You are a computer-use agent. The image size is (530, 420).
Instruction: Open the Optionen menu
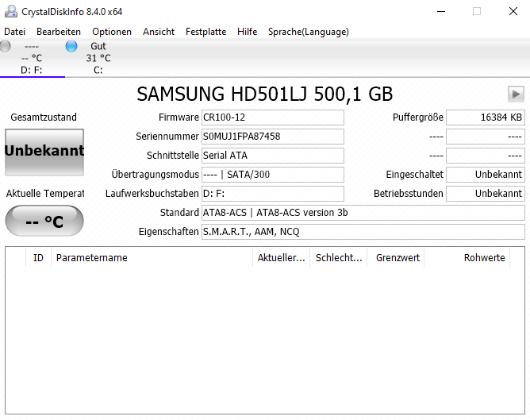click(112, 32)
